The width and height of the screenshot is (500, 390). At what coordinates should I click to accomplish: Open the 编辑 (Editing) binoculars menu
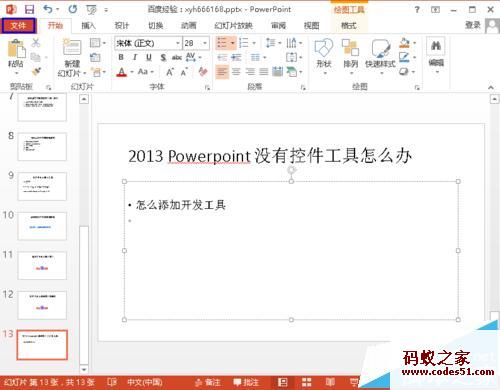click(436, 55)
